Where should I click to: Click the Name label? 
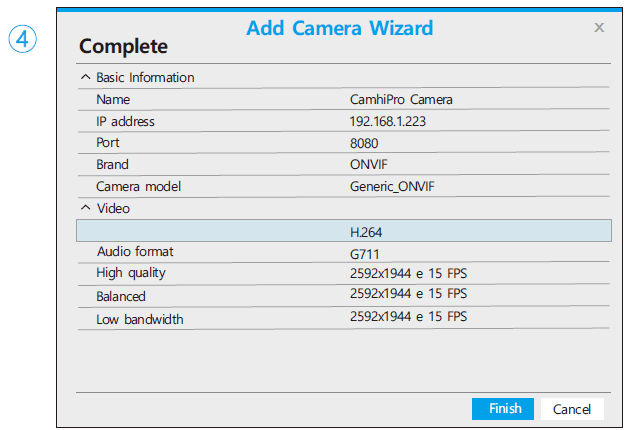click(113, 99)
